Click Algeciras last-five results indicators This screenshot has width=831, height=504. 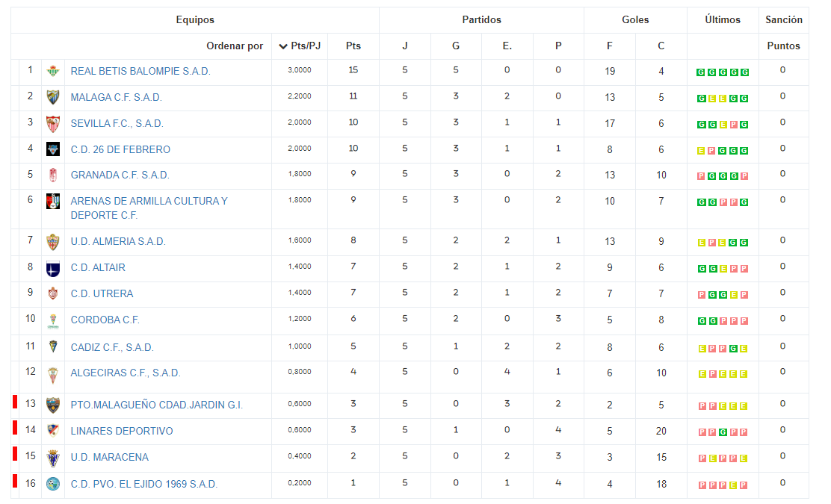(723, 374)
